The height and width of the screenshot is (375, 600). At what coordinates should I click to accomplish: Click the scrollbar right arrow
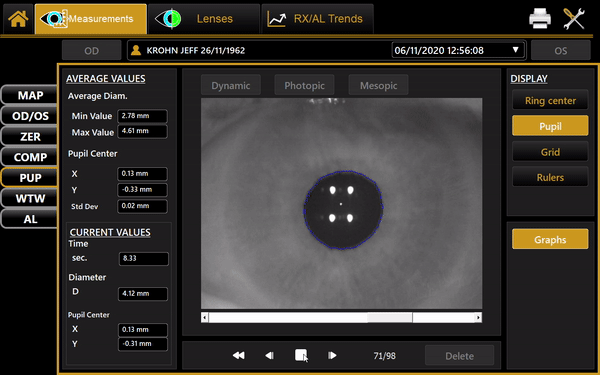(x=478, y=317)
